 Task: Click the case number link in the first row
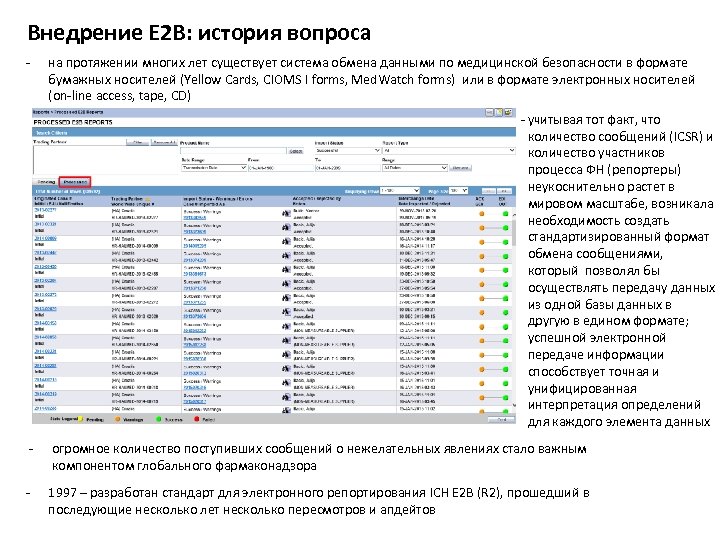coord(45,210)
